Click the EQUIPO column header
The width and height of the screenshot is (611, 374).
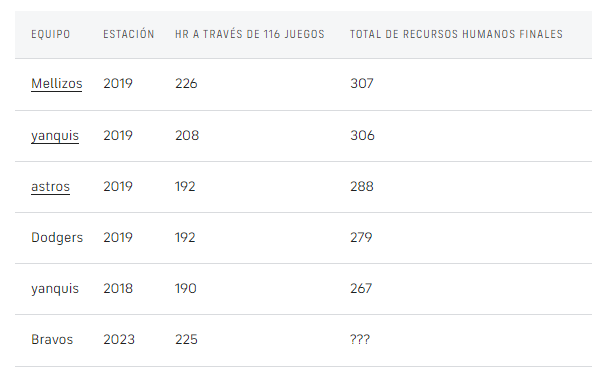(x=51, y=34)
